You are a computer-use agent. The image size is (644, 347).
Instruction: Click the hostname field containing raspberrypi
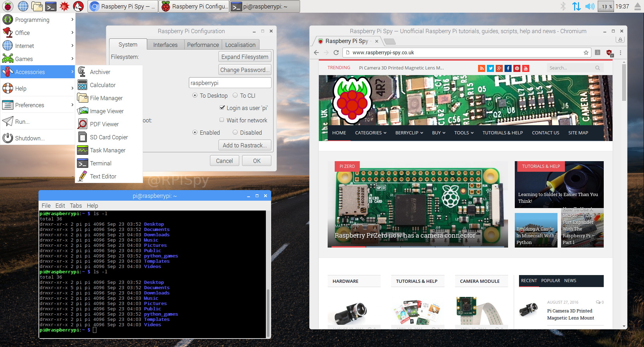(x=230, y=83)
